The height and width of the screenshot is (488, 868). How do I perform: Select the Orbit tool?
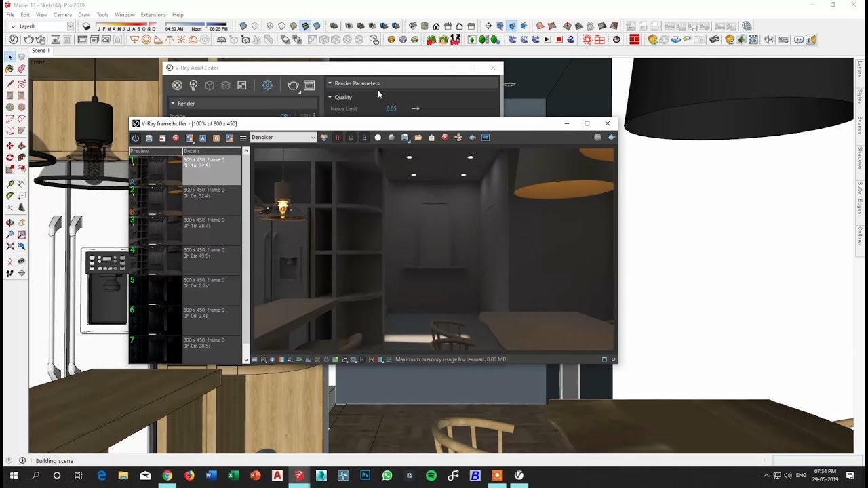(9, 222)
